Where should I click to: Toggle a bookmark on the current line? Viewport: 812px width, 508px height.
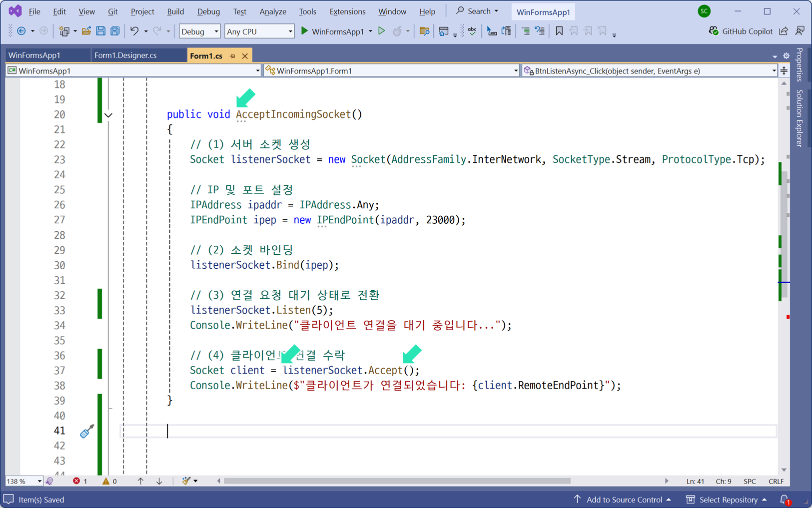[x=559, y=31]
